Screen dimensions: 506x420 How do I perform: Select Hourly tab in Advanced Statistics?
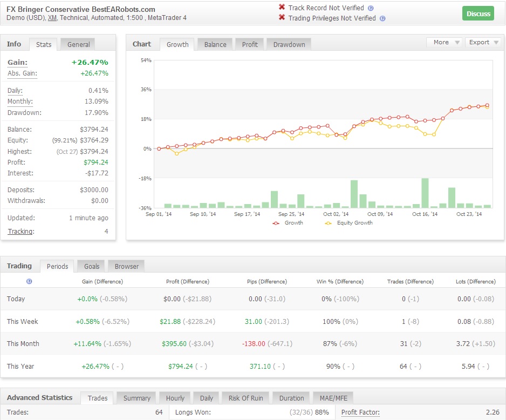[x=175, y=398]
